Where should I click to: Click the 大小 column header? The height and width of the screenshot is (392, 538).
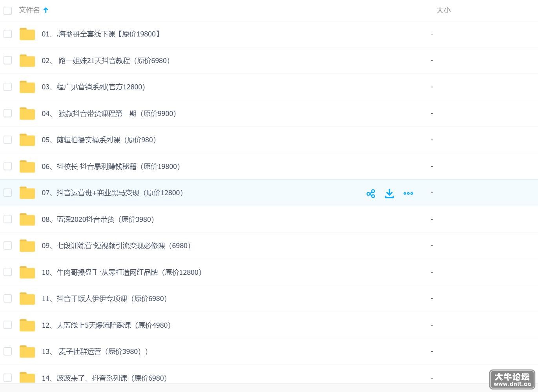(x=443, y=10)
